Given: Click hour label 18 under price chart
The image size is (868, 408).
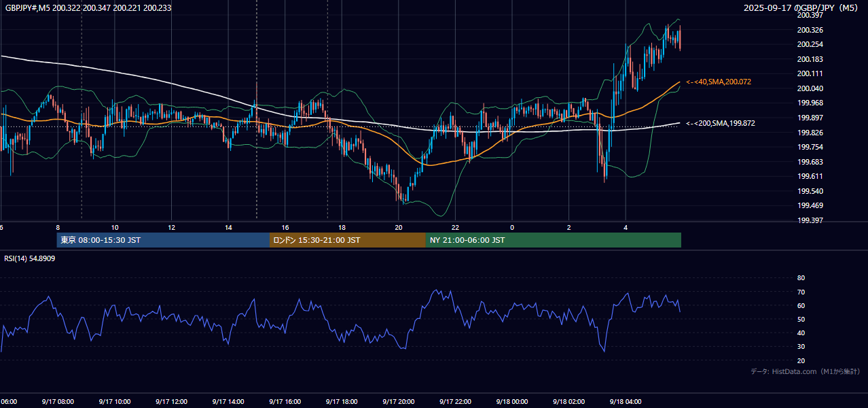Looking at the screenshot, I should point(342,227).
